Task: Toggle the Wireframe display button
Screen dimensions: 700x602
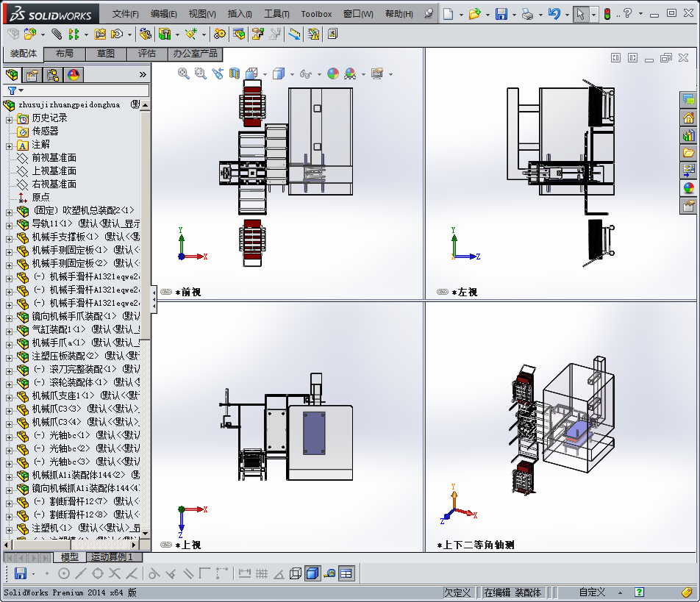Action: pyautogui.click(x=295, y=573)
